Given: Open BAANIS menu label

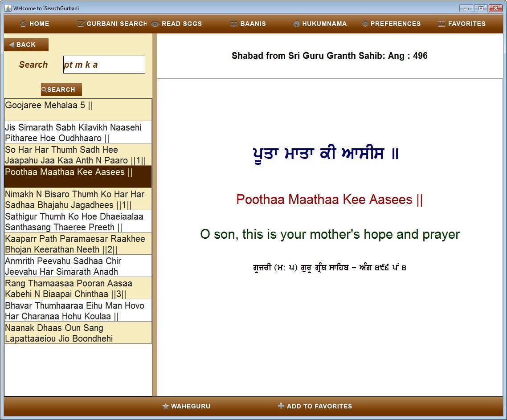Looking at the screenshot, I should pyautogui.click(x=253, y=24).
